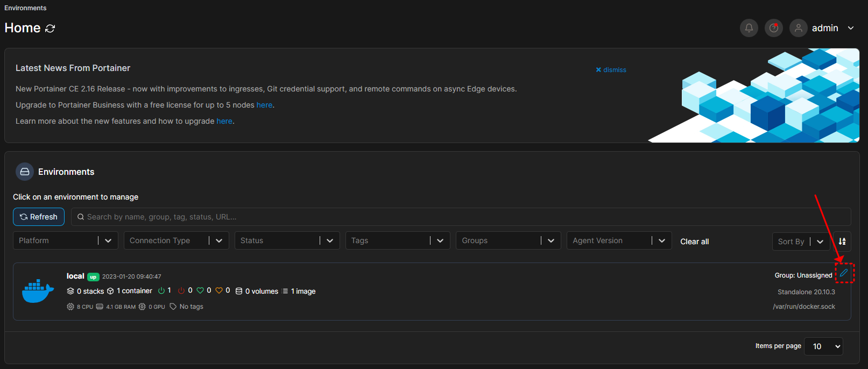
Task: Click the 'Standalone 20.10.3' text
Action: (x=806, y=292)
